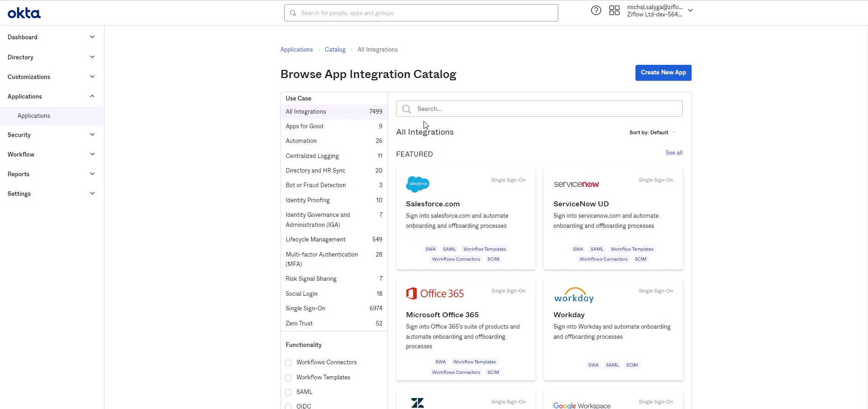
Task: Click the Office 365 logo
Action: click(435, 294)
